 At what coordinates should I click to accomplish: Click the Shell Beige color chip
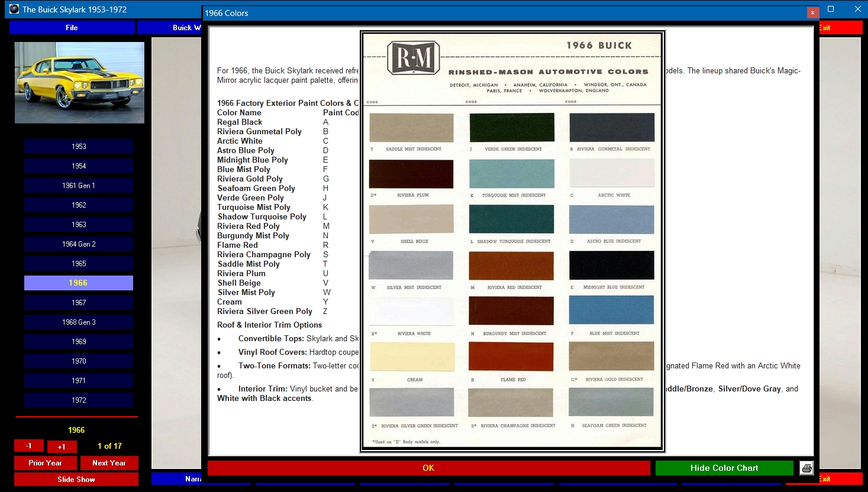(x=411, y=220)
